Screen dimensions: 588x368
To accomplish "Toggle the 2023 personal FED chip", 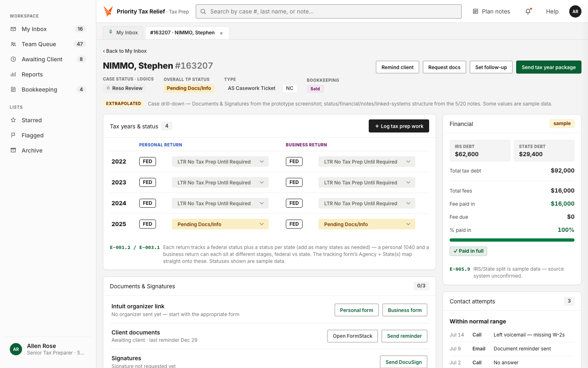I will point(147,182).
